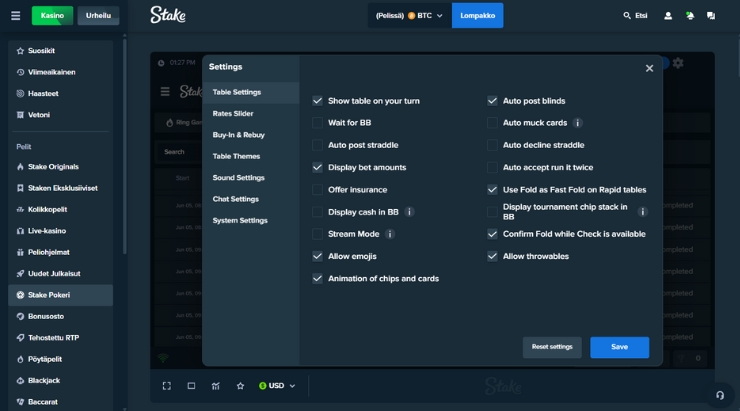Open Vetoni my bets
The width and height of the screenshot is (740, 411).
click(60, 115)
